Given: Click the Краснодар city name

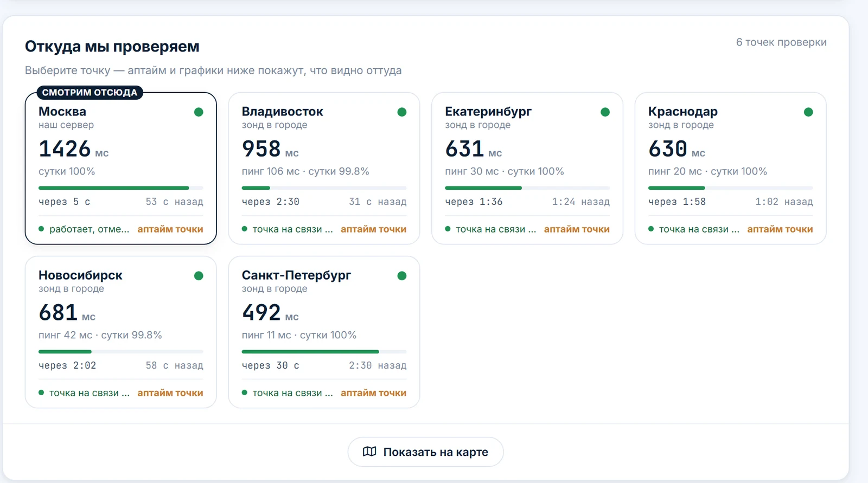Looking at the screenshot, I should click(x=683, y=112).
